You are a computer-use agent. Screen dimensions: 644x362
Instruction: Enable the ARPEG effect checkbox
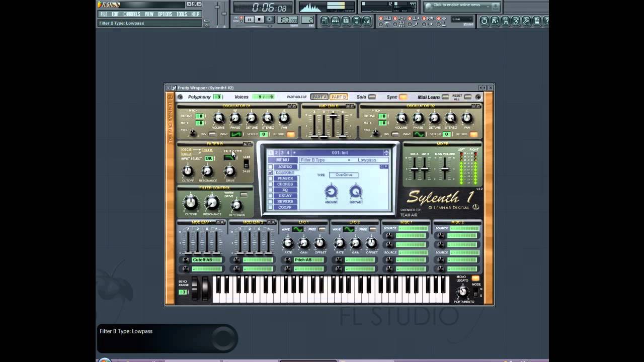pos(270,167)
